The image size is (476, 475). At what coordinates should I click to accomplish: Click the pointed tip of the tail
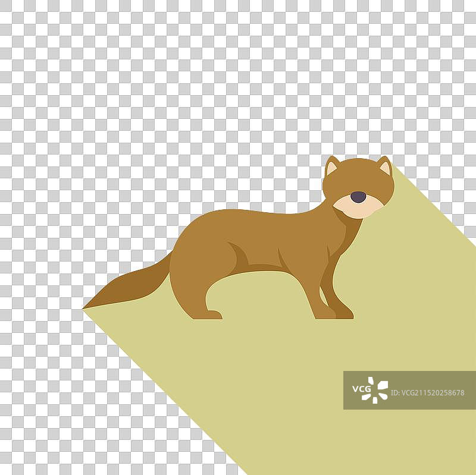click(84, 308)
